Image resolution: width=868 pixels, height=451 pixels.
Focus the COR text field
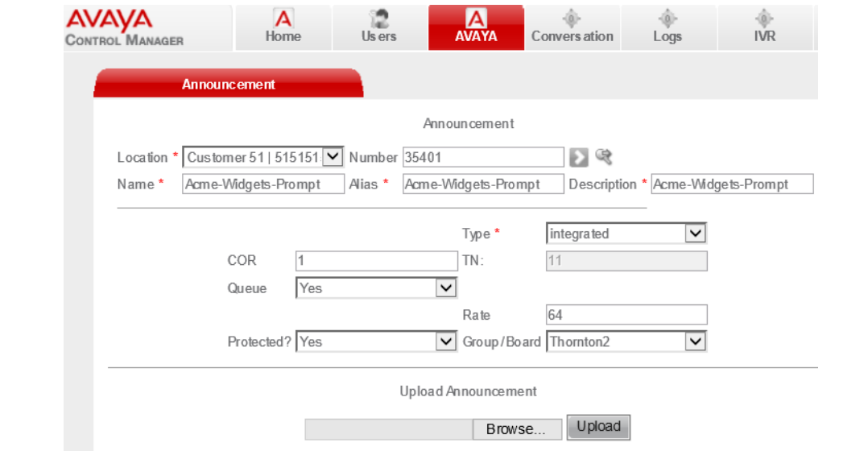click(376, 261)
